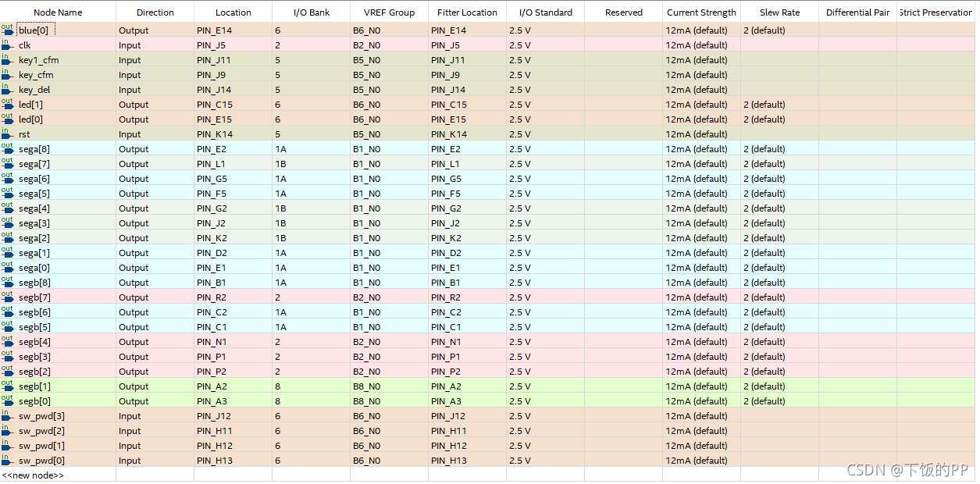This screenshot has height=484, width=980.
Task: Click the Current Strength column header
Action: pyautogui.click(x=701, y=12)
